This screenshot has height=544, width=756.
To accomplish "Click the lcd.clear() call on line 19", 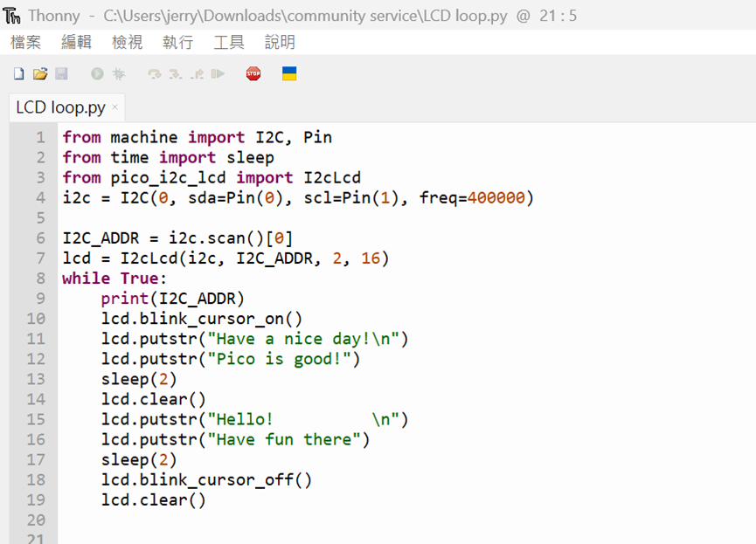I will [x=153, y=500].
